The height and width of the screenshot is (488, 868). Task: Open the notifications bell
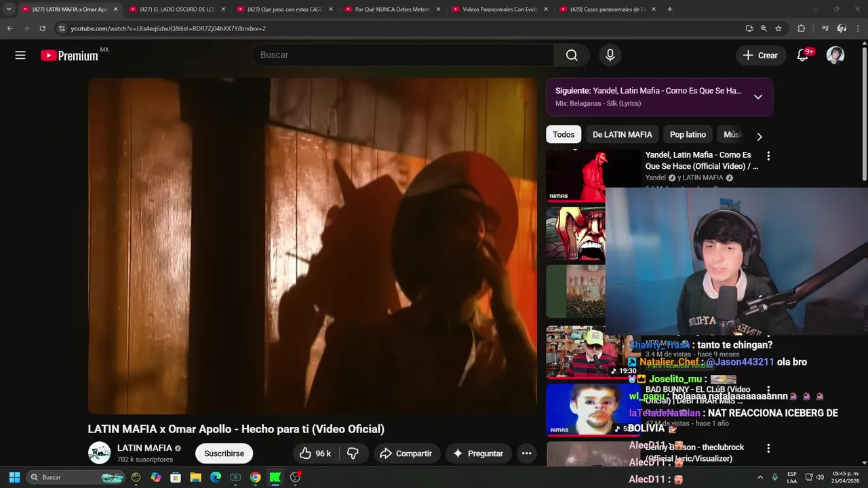[x=803, y=55]
